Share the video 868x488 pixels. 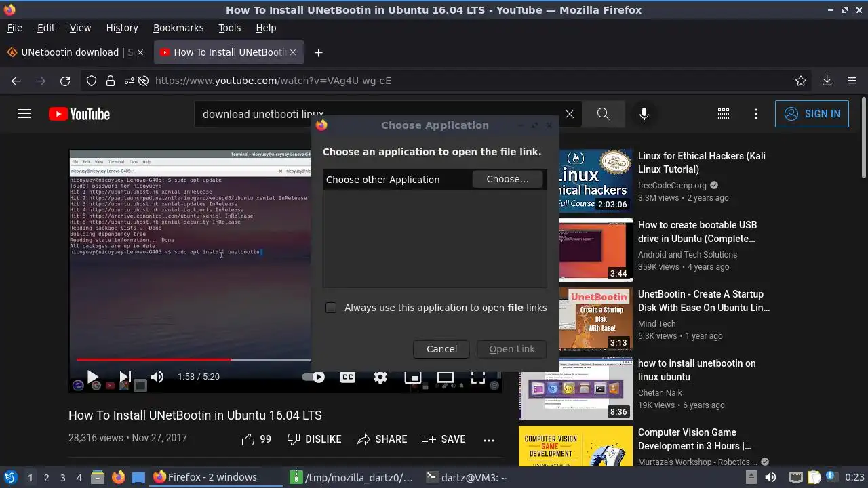[382, 439]
